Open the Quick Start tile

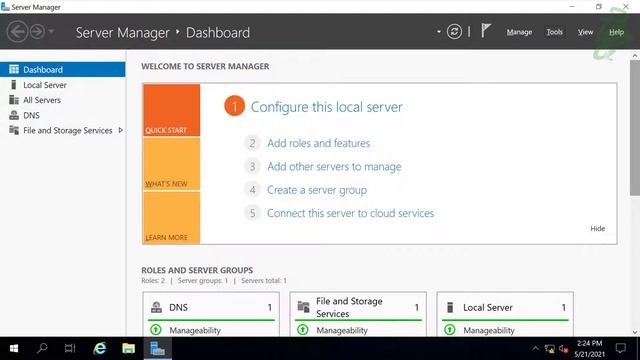click(x=171, y=110)
